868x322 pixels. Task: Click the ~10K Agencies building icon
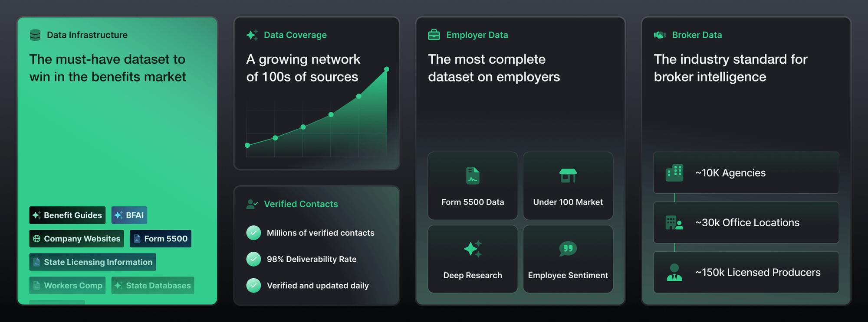click(674, 172)
